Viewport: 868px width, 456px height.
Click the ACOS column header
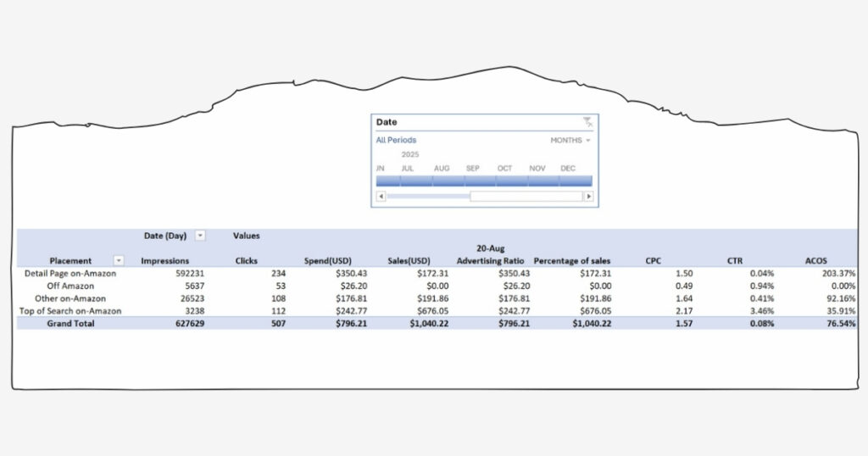pyautogui.click(x=816, y=261)
